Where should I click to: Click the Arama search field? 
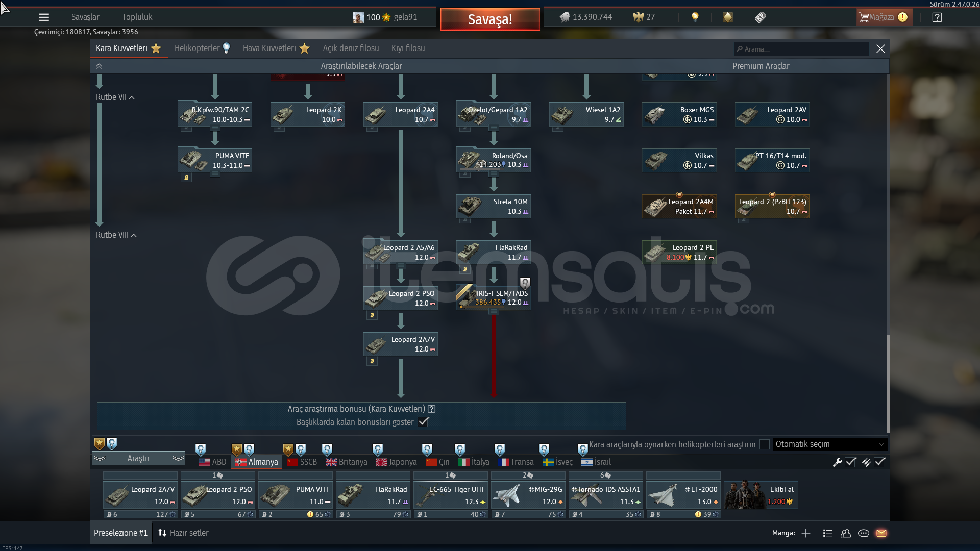pyautogui.click(x=801, y=49)
